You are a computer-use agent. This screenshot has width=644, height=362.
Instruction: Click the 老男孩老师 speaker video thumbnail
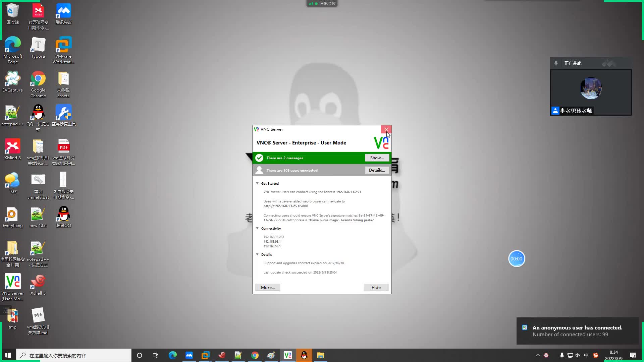[x=591, y=92]
